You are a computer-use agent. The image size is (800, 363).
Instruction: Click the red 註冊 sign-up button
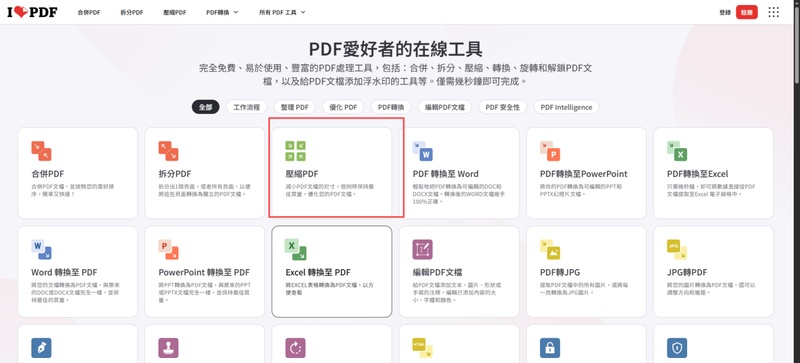click(746, 12)
